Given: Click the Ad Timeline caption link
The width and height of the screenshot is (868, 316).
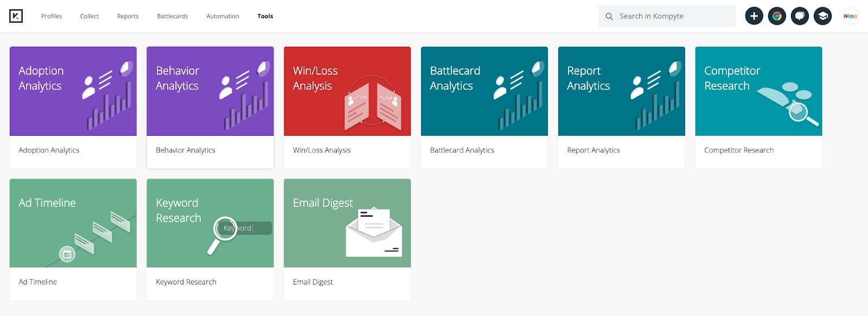Looking at the screenshot, I should pos(38,282).
